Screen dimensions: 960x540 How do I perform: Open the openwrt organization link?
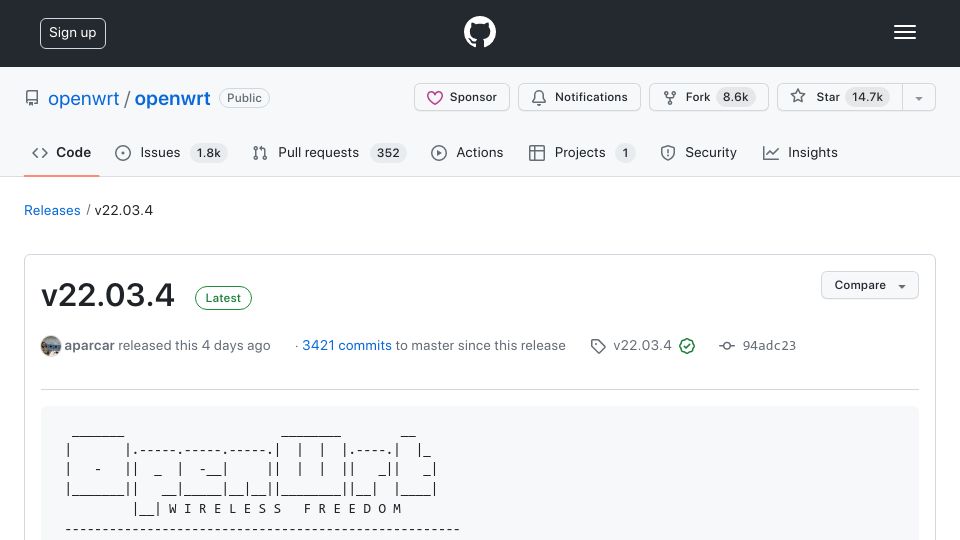[83, 98]
